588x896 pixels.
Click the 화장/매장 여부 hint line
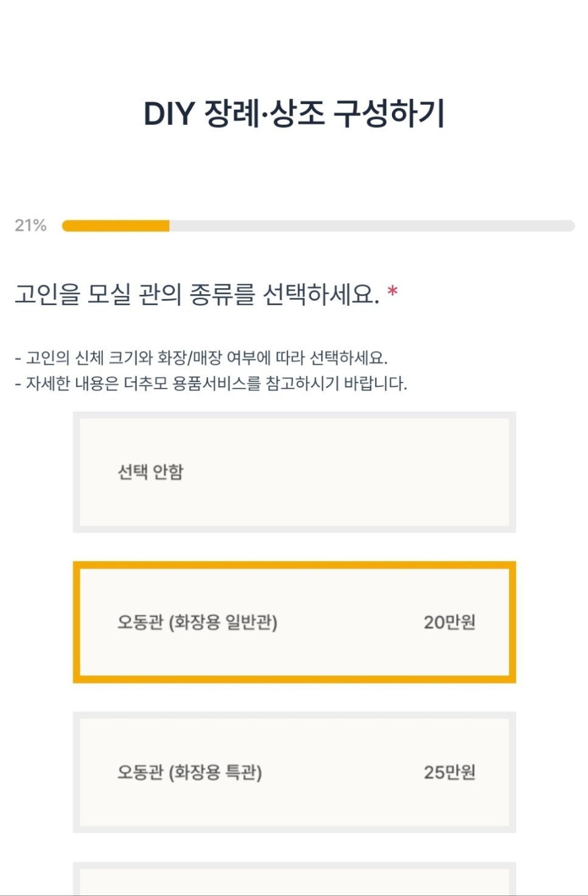pyautogui.click(x=201, y=357)
